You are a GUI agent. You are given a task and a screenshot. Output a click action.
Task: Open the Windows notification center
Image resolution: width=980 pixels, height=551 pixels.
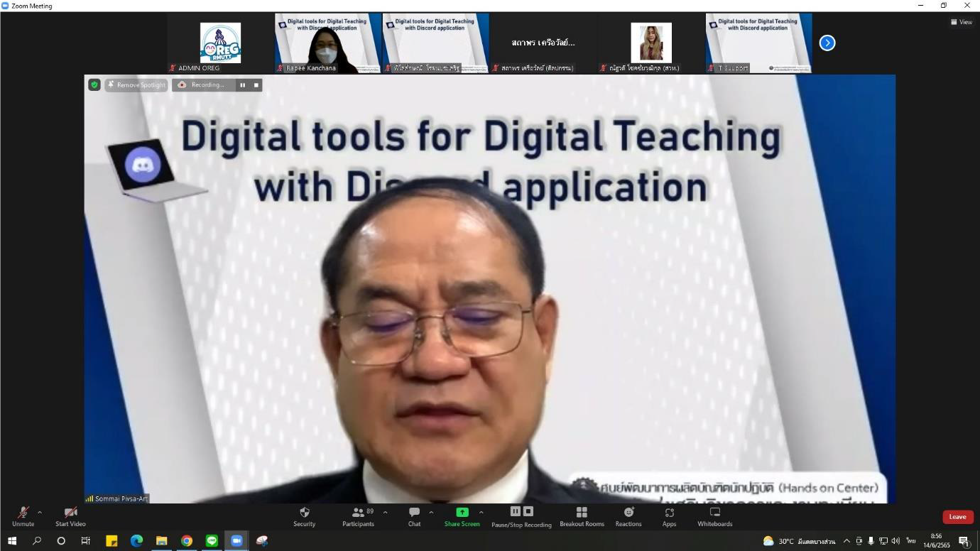[x=964, y=541]
